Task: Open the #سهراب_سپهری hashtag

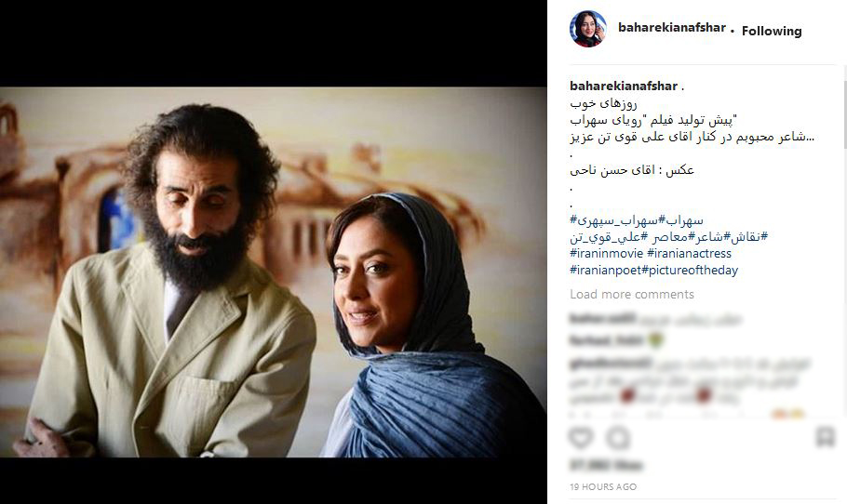Action: 613,220
